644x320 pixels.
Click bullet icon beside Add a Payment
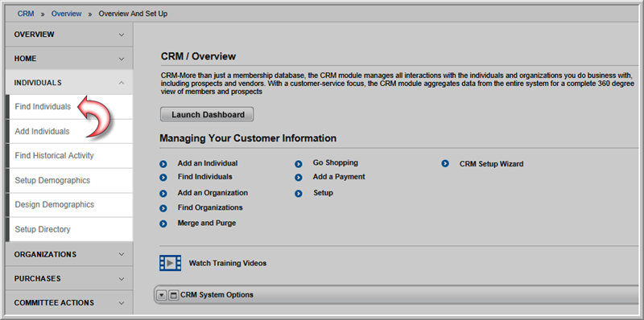298,178
